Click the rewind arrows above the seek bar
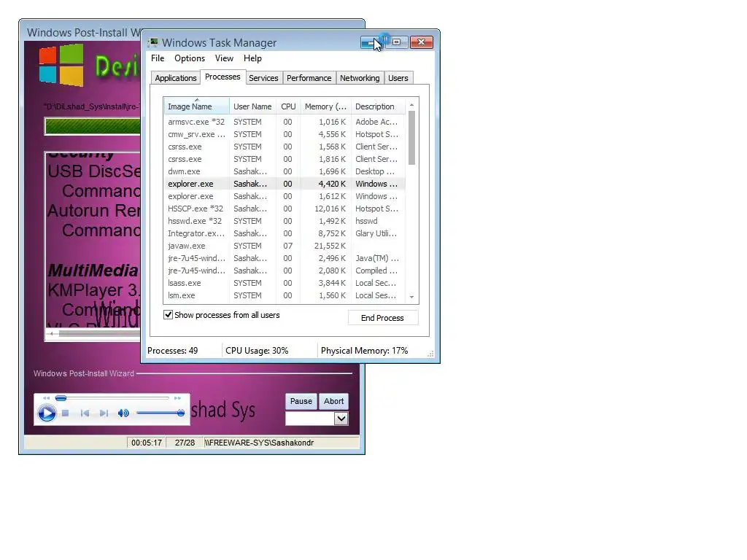 pyautogui.click(x=46, y=398)
